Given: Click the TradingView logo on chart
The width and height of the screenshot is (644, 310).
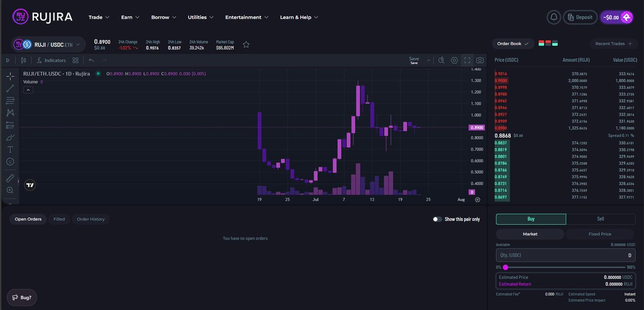Looking at the screenshot, I should (x=30, y=185).
